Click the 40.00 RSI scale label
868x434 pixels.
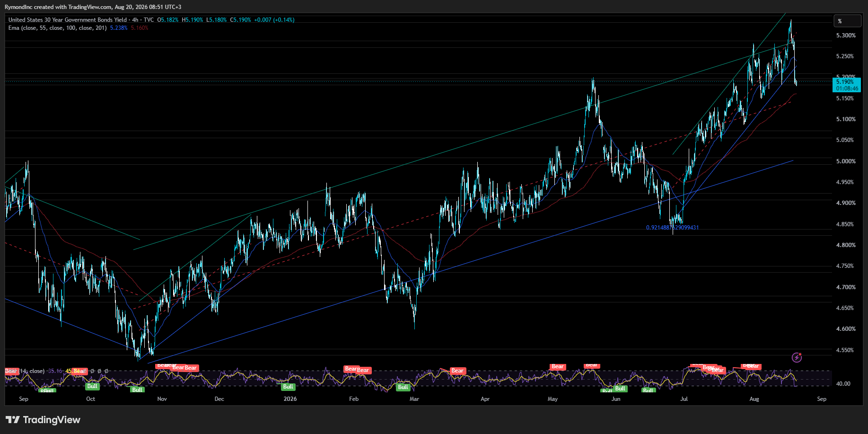click(x=843, y=384)
